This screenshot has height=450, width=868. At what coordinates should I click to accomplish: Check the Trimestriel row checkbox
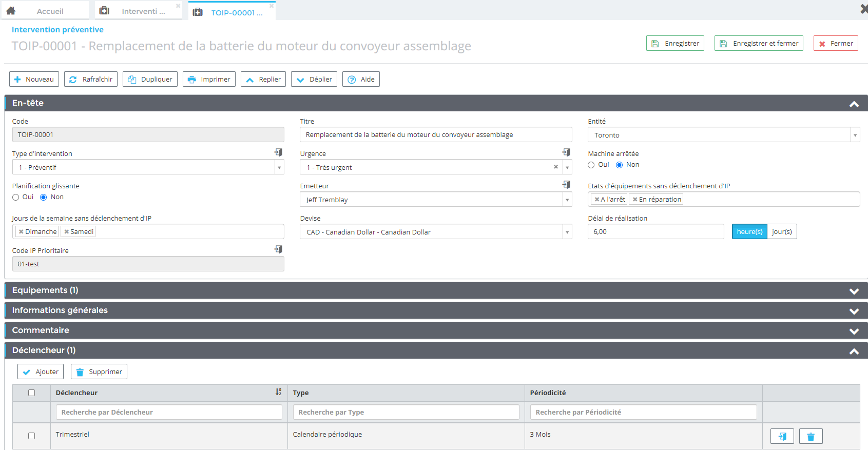(32, 436)
